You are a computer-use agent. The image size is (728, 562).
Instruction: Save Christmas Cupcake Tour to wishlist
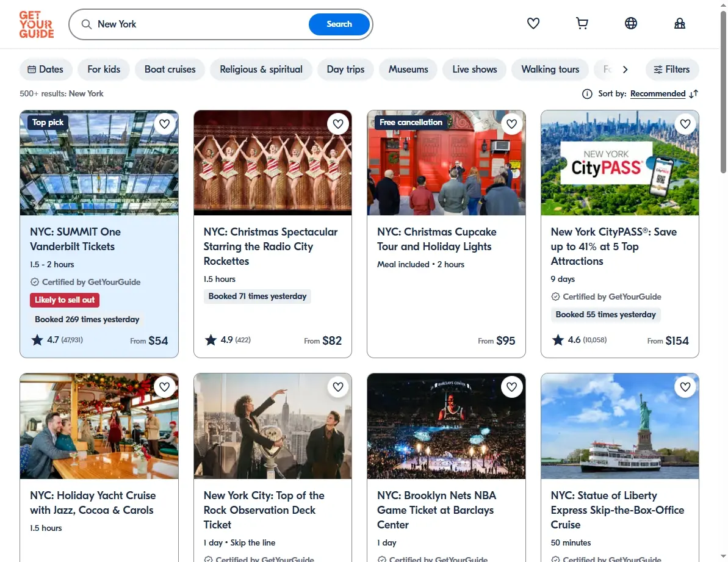coord(511,124)
